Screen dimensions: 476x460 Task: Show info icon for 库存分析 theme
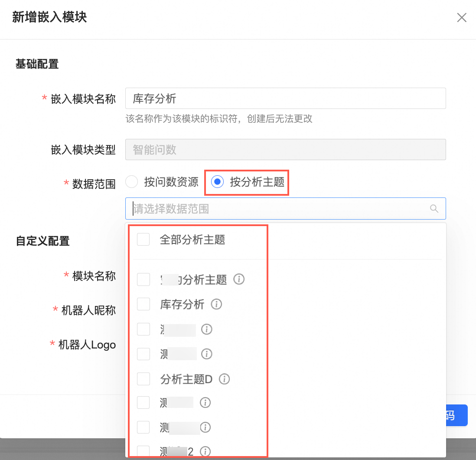point(216,304)
